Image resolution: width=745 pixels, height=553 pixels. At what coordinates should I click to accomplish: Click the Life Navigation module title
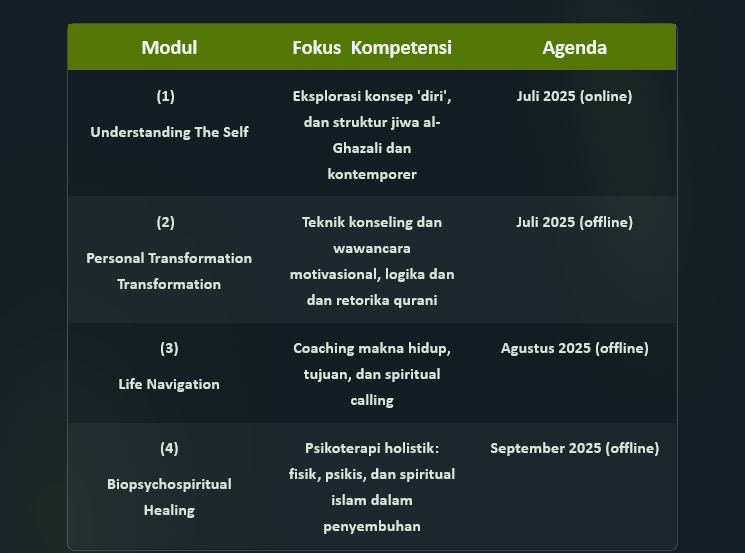point(169,384)
